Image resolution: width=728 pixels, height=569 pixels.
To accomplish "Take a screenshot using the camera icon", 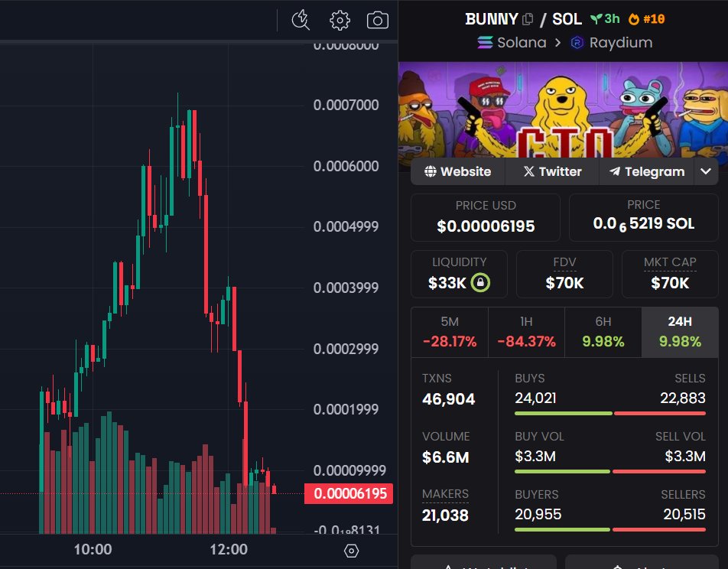I will [x=377, y=21].
